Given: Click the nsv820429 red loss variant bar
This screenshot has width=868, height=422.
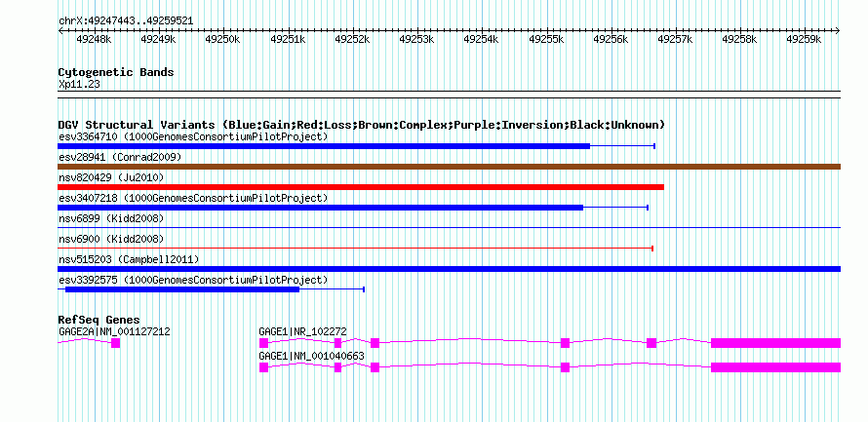Looking at the screenshot, I should click(361, 187).
